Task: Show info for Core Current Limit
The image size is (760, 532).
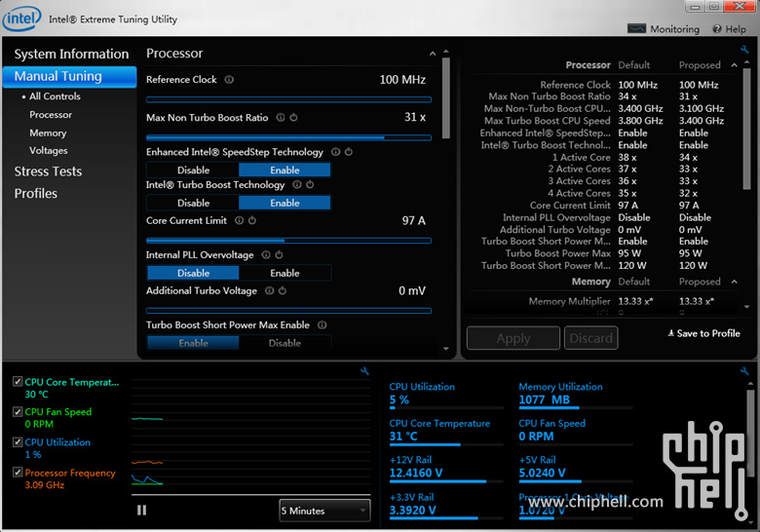Action: click(239, 220)
